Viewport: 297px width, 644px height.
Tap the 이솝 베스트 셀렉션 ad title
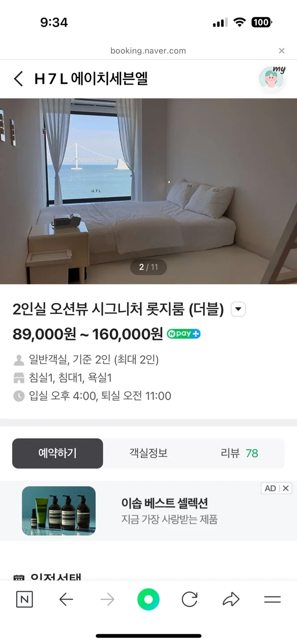pyautogui.click(x=164, y=503)
